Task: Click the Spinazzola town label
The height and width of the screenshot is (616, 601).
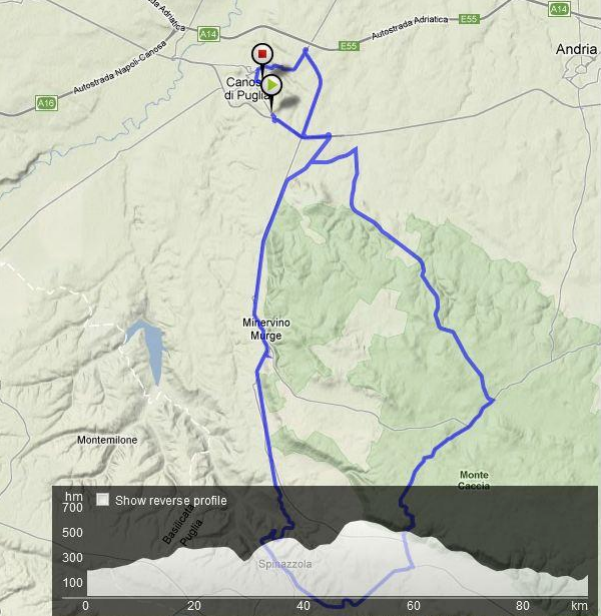Action: point(285,564)
